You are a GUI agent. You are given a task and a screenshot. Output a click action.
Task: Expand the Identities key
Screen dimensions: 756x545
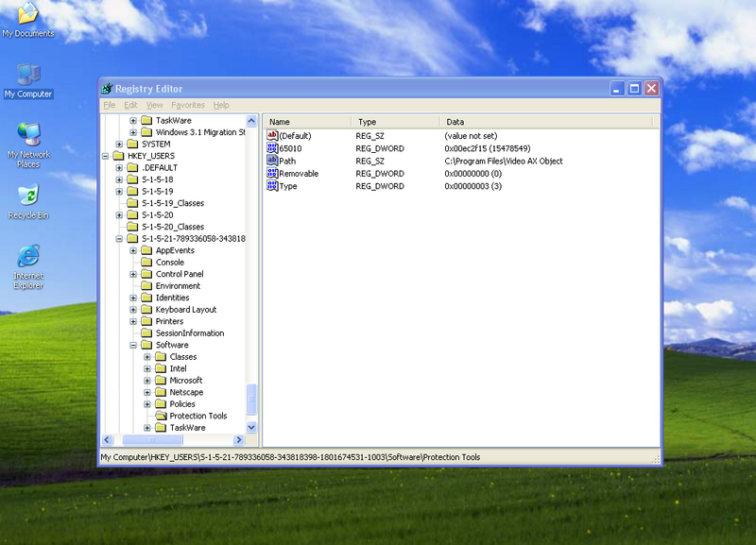tap(133, 298)
